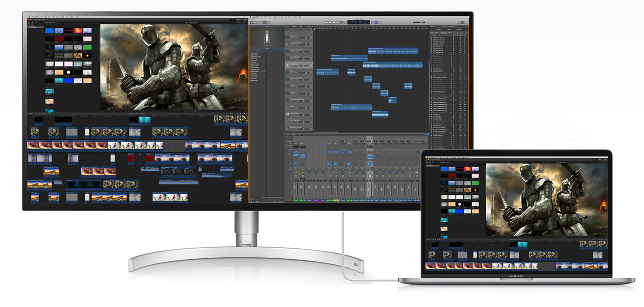This screenshot has width=644, height=307.
Task: Click Logic's rewind transport button
Action: tap(326, 22)
